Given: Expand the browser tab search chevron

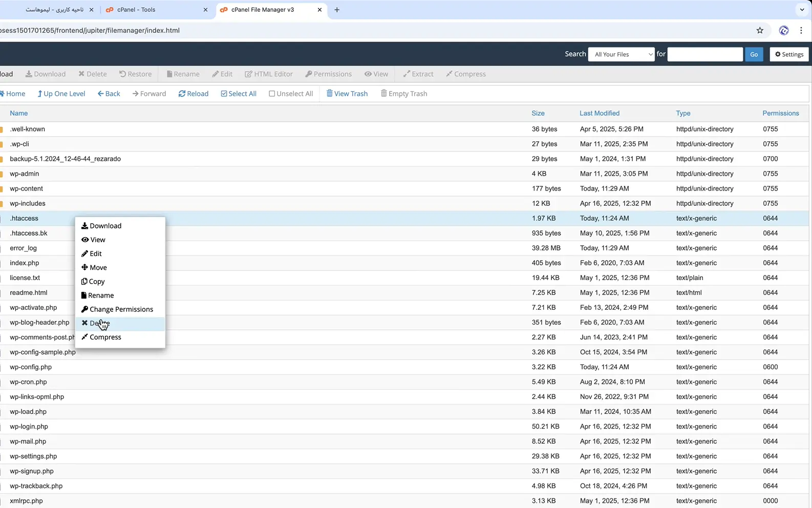Looking at the screenshot, I should click(802, 10).
